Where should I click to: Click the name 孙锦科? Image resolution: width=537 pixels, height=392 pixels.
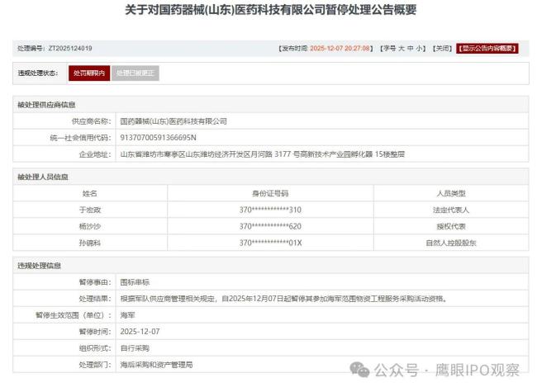click(x=90, y=243)
